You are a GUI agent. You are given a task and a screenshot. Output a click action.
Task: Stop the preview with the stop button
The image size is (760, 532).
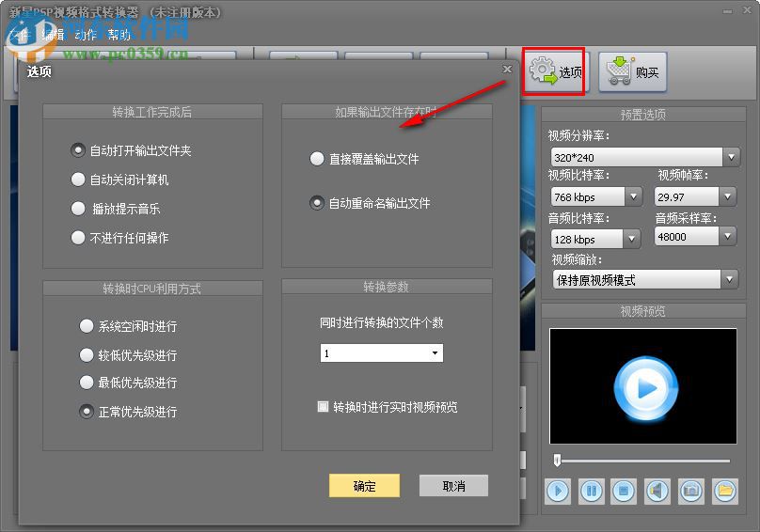coord(624,491)
